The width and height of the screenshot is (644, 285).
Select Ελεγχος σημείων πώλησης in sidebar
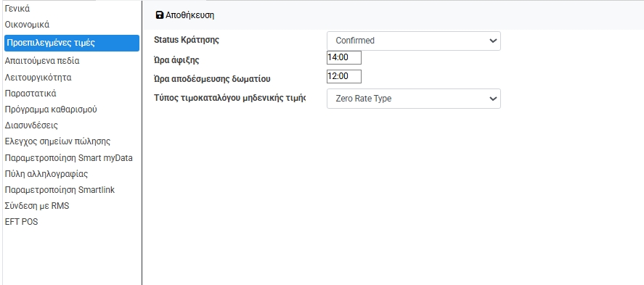coord(57,141)
